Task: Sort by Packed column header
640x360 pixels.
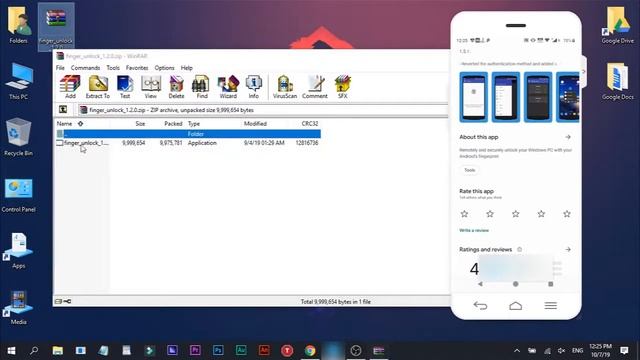Action: click(x=173, y=124)
